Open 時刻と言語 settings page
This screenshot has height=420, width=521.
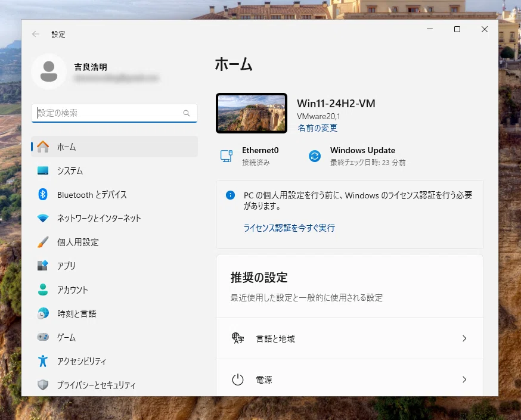(114, 313)
